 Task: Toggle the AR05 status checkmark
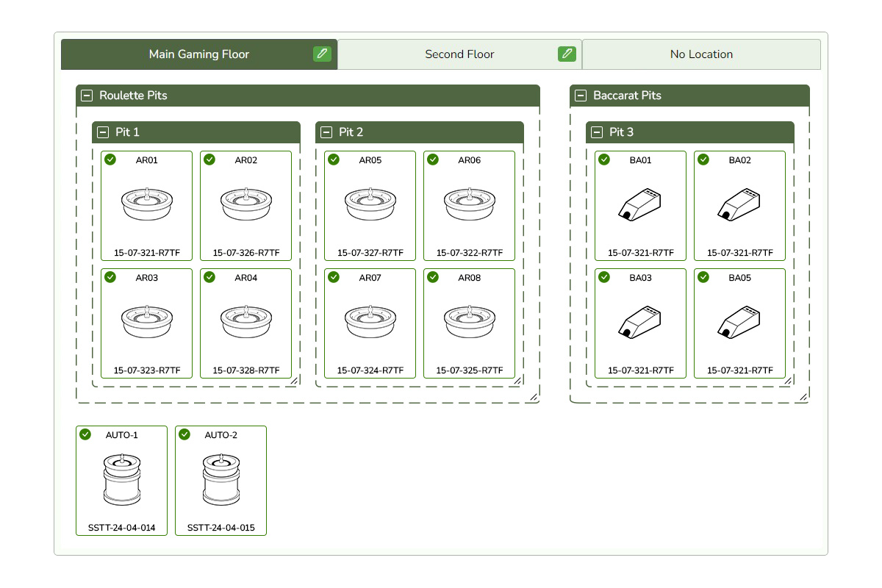(x=334, y=159)
